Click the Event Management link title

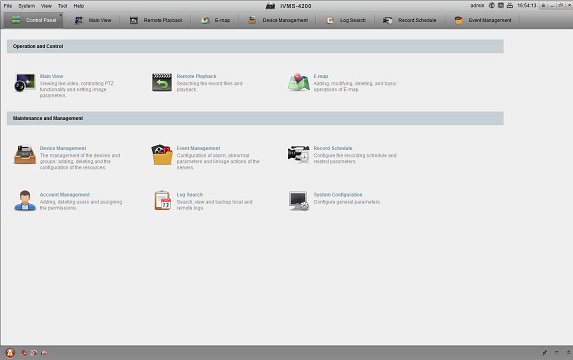pos(198,148)
